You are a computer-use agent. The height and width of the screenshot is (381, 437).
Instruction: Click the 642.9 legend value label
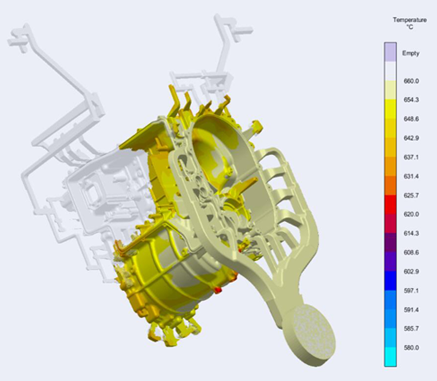(x=411, y=138)
